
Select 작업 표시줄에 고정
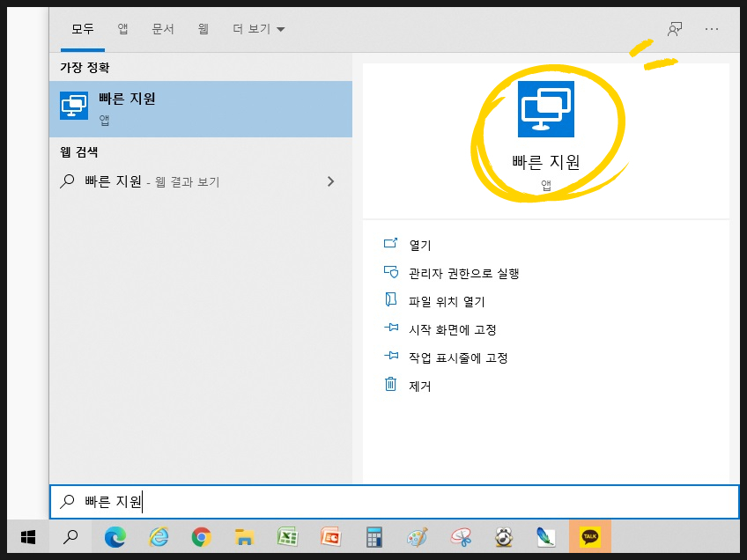458,357
